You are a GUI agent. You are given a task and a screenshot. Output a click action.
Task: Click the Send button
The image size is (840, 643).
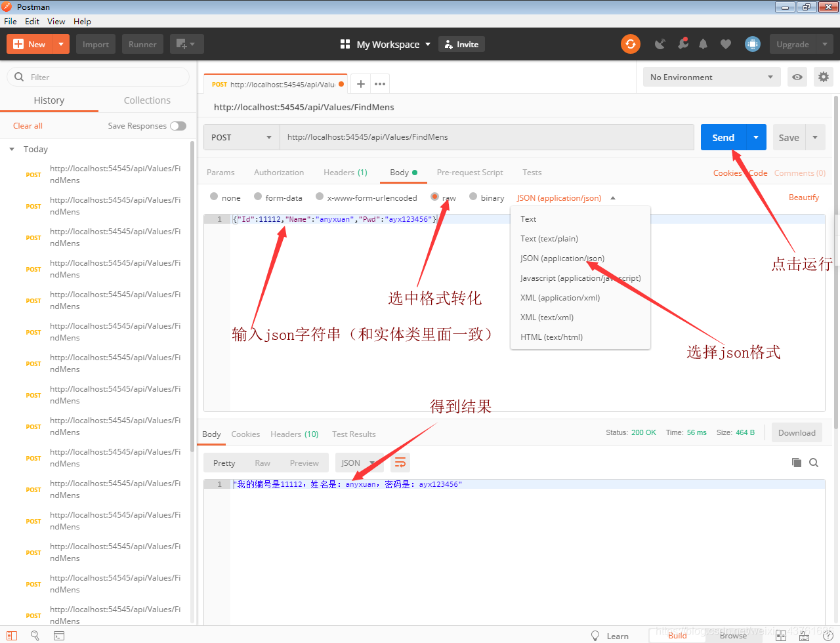723,137
